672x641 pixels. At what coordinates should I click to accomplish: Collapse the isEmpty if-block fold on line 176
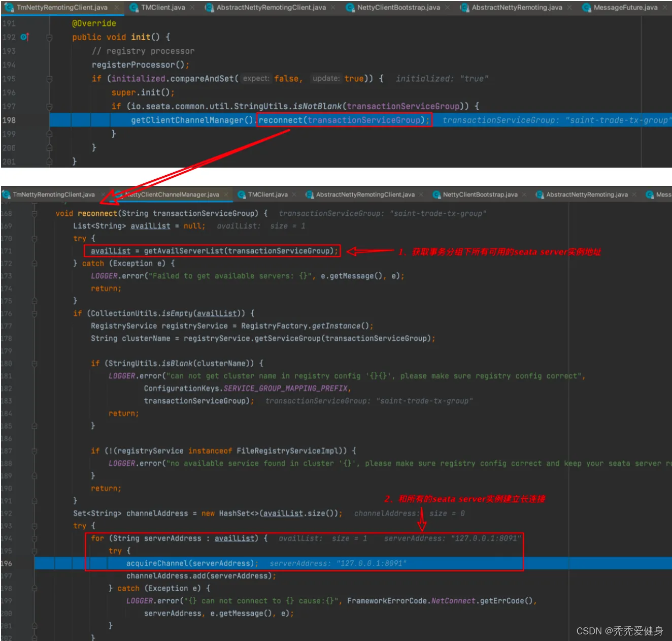click(35, 313)
